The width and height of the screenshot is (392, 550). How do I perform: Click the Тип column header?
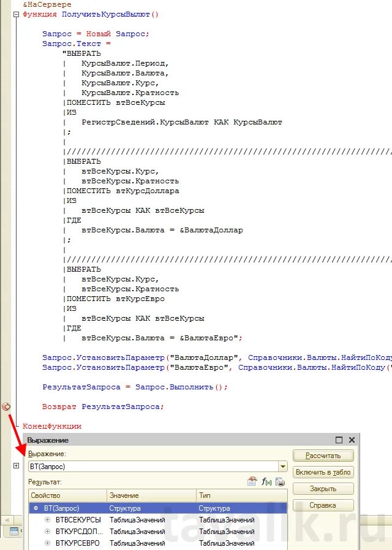point(242,495)
